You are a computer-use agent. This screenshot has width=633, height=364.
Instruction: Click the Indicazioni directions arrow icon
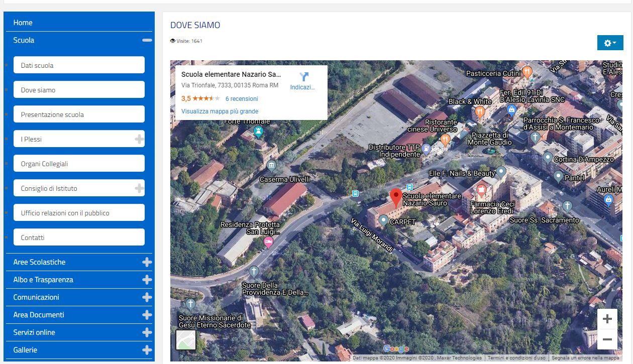[303, 76]
